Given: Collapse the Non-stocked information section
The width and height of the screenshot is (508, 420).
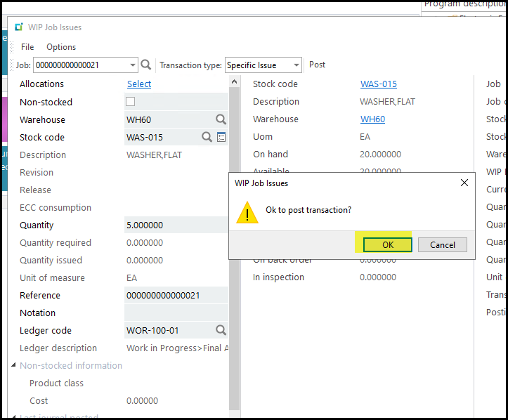Looking at the screenshot, I should pos(14,366).
